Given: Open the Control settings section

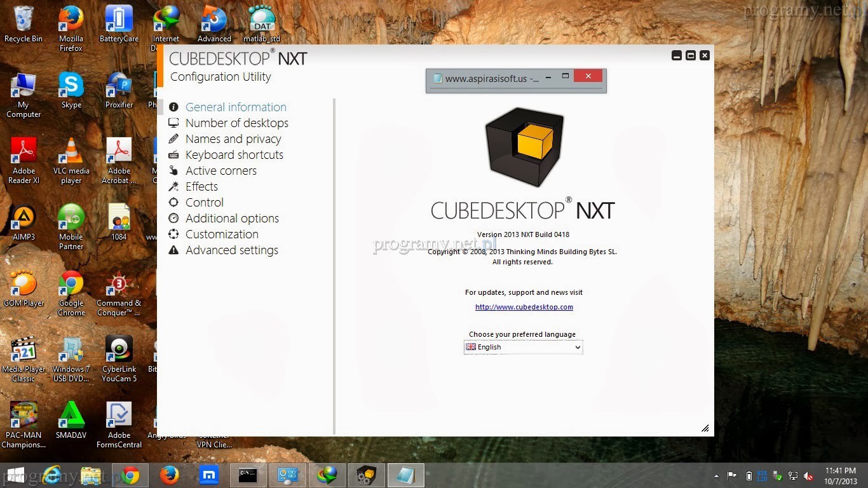Looking at the screenshot, I should pos(204,203).
